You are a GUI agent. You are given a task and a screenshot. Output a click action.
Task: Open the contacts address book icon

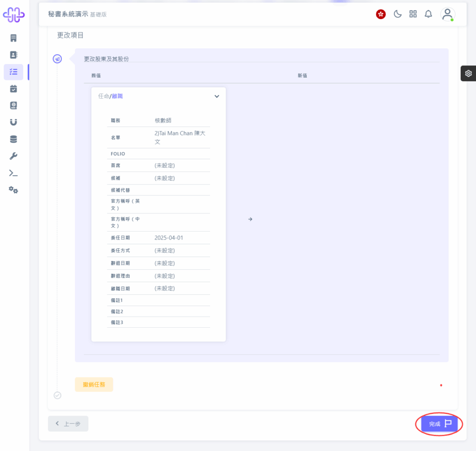(x=13, y=55)
